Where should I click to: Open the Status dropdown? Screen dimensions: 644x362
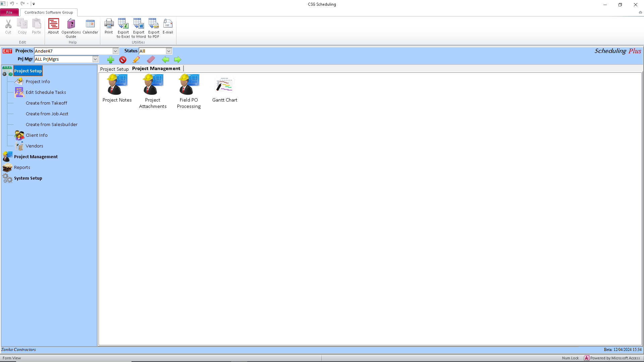coord(169,51)
